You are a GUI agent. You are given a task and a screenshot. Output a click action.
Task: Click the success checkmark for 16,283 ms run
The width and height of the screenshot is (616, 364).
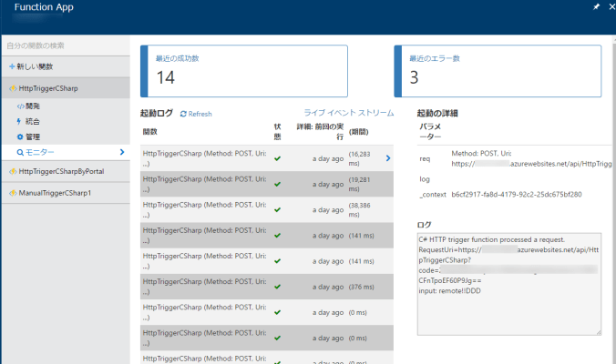tap(277, 158)
